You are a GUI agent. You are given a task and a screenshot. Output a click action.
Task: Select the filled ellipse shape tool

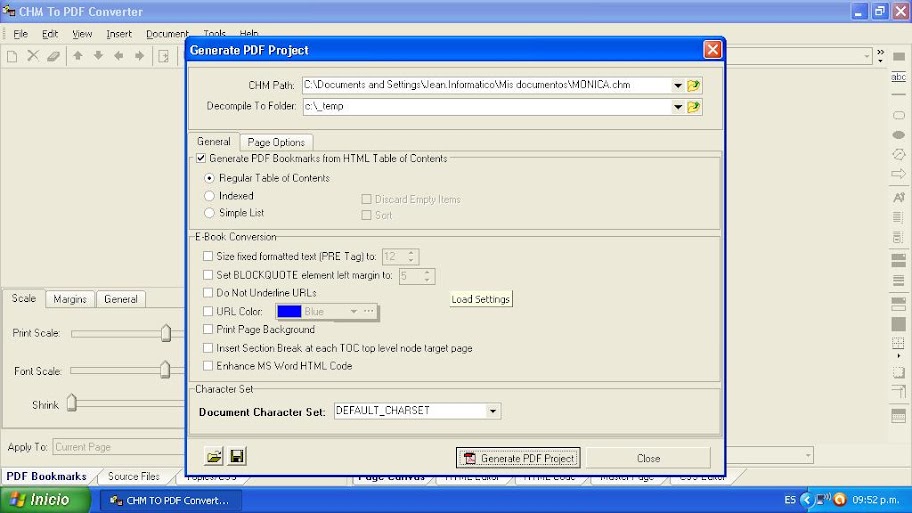tap(899, 135)
